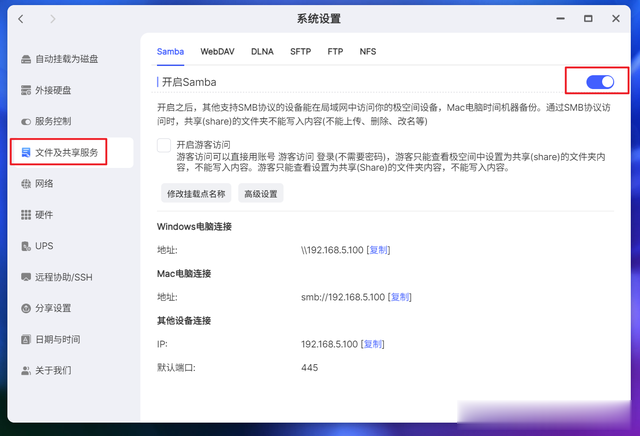Open 日期与时间 settings
The height and width of the screenshot is (436, 640).
[58, 339]
